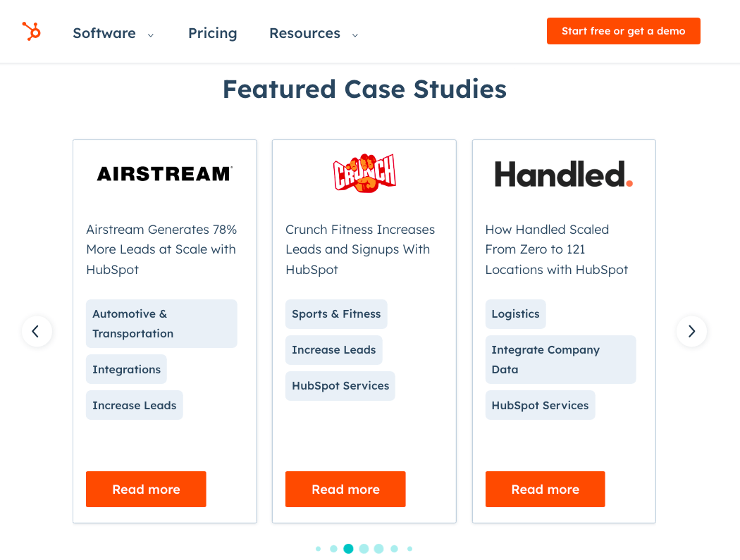Expand the Resources menu chevron
Screen dimensions: 740x560
pyautogui.click(x=355, y=35)
